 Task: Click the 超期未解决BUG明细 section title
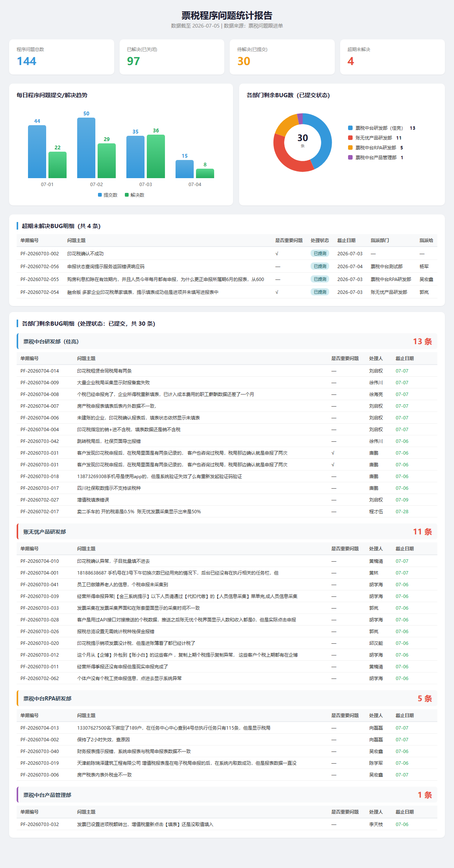(61, 226)
